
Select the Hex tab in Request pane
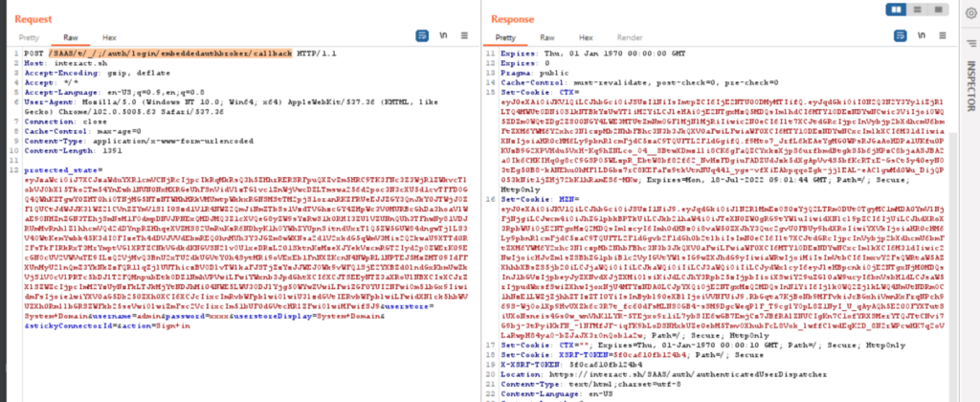109,37
